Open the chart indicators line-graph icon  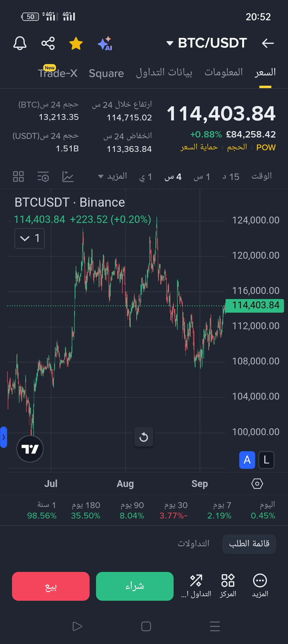pos(68,177)
